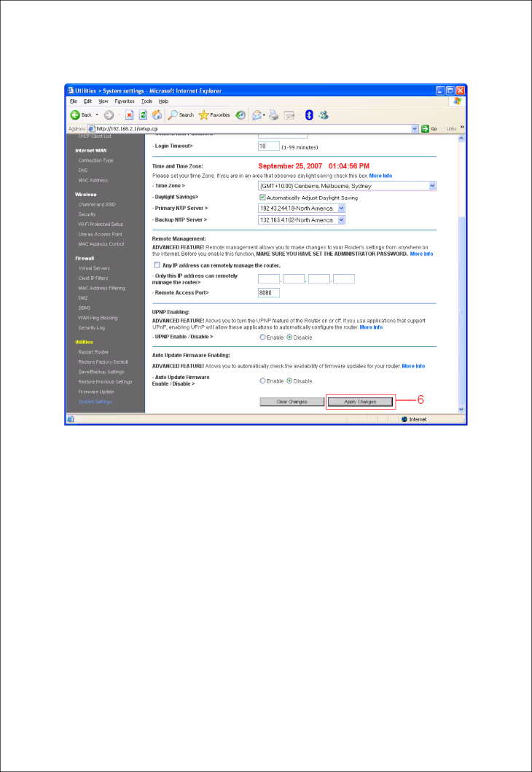Click the page scrollbar down arrow
The height and width of the screenshot is (772, 532).
(x=461, y=409)
